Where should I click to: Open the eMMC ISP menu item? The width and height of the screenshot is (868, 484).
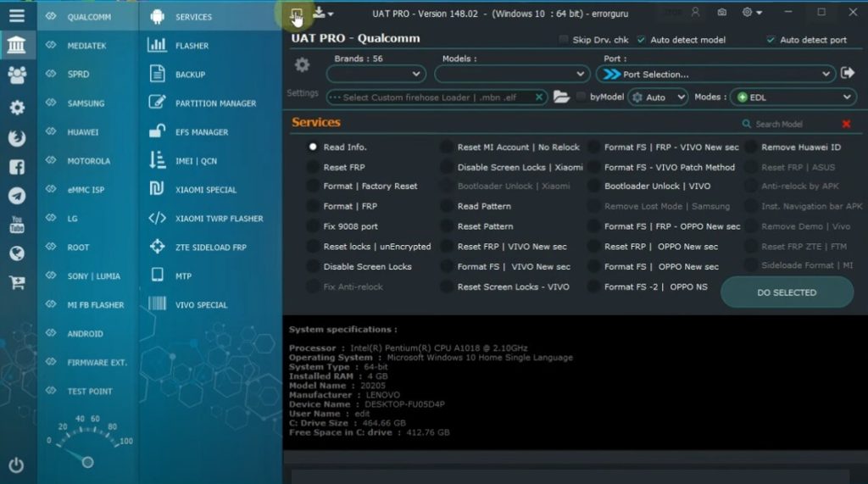click(x=87, y=189)
